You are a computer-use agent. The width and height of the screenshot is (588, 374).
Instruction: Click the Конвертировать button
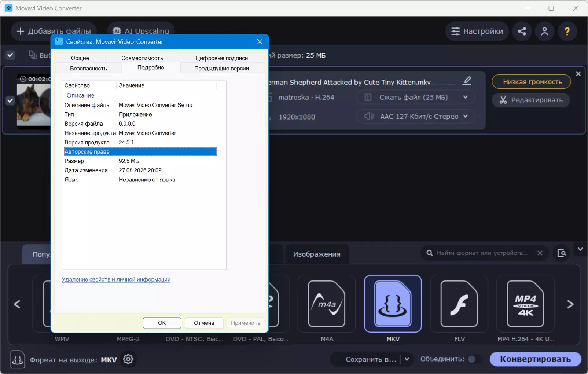[x=536, y=359]
